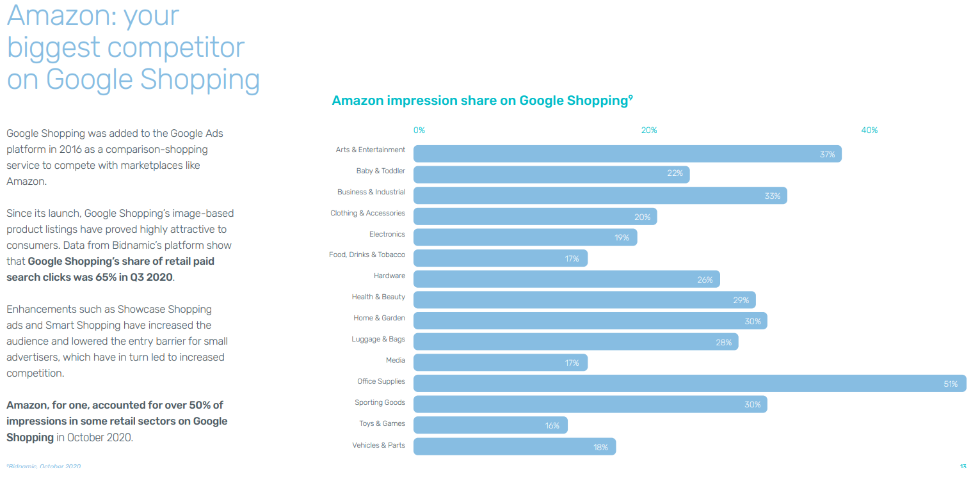Select the Food, Drinks & Tobacco label
This screenshot has height=479, width=980.
point(367,255)
